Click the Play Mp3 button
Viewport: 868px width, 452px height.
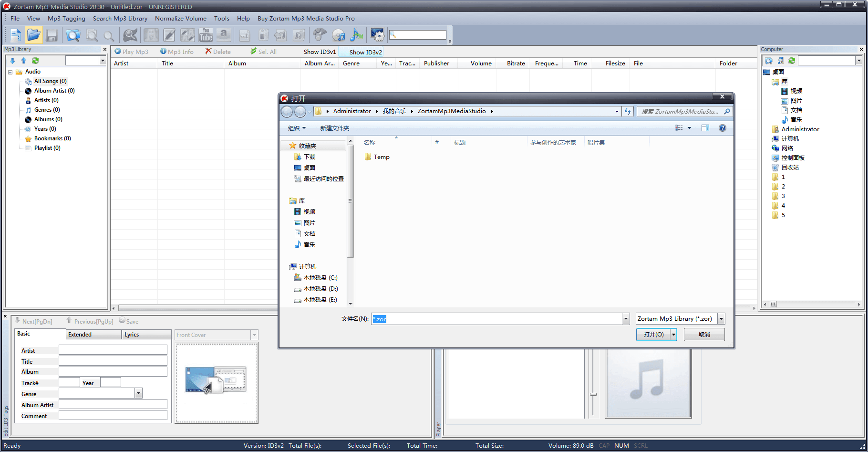click(132, 52)
